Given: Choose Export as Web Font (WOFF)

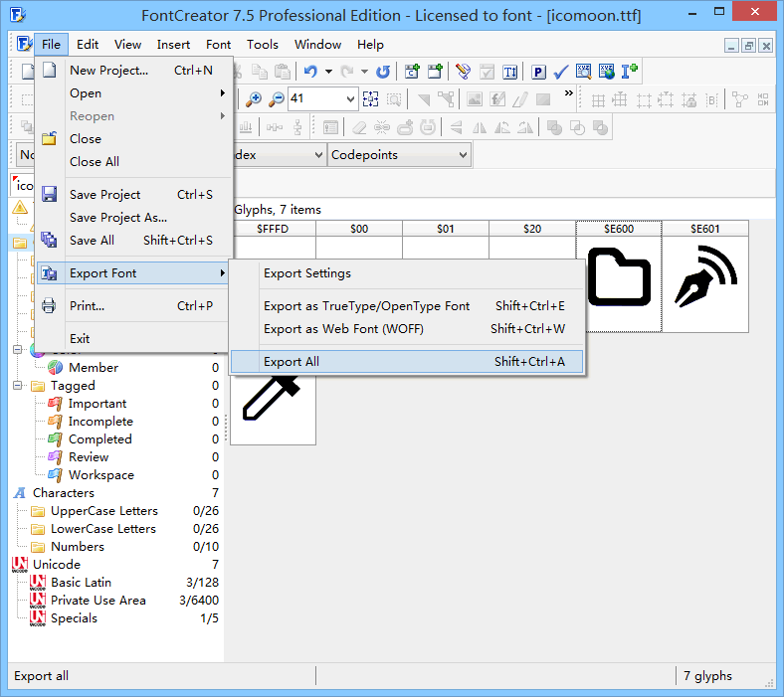Looking at the screenshot, I should point(407,329).
